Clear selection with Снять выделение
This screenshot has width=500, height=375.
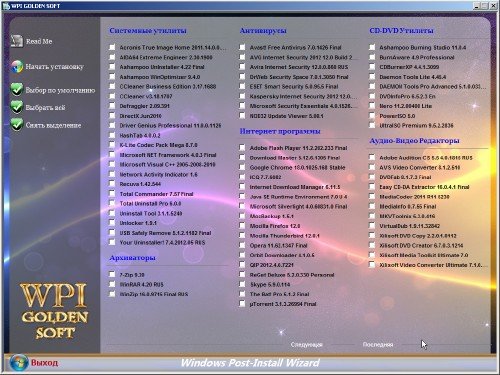tap(53, 125)
